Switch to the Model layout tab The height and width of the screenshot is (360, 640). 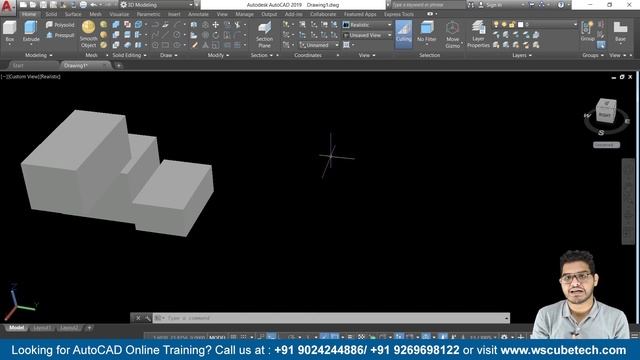(x=17, y=328)
